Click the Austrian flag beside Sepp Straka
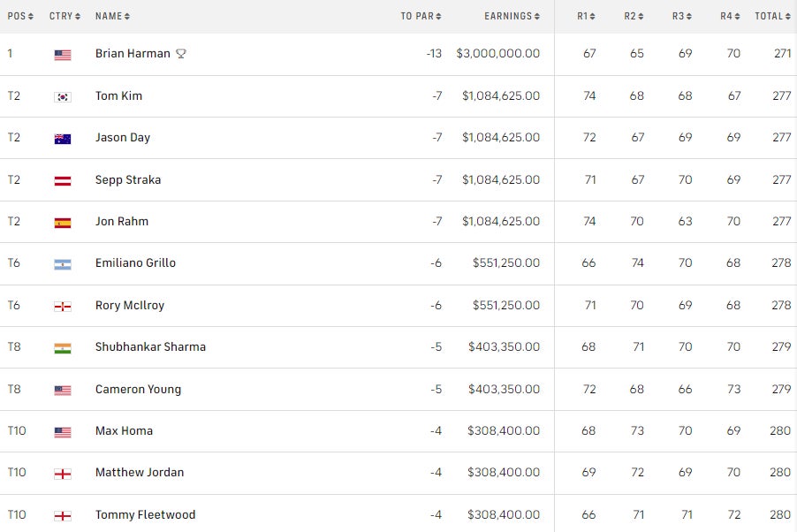Viewport: 797px width, 532px height. [62, 180]
